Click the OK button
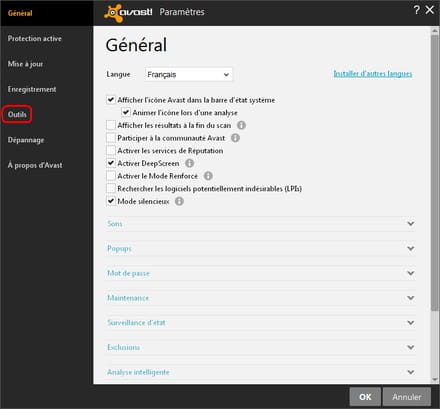The height and width of the screenshot is (409, 440). point(365,397)
